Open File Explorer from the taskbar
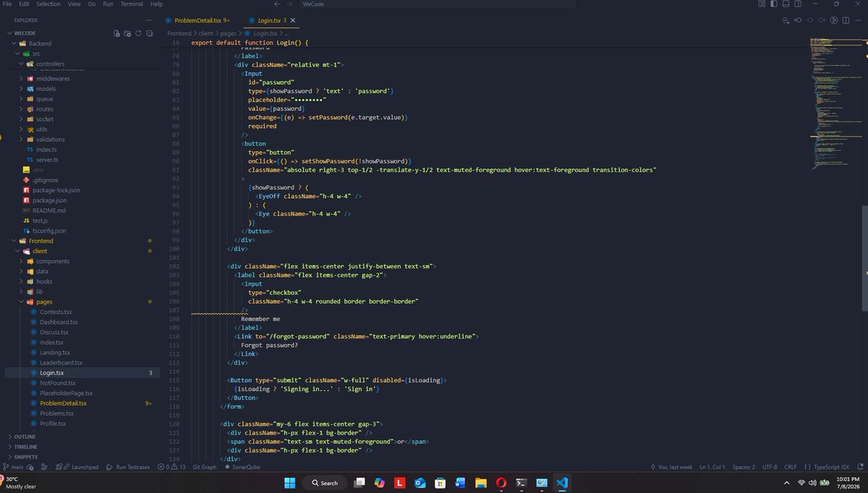The height and width of the screenshot is (493, 868). pyautogui.click(x=480, y=483)
